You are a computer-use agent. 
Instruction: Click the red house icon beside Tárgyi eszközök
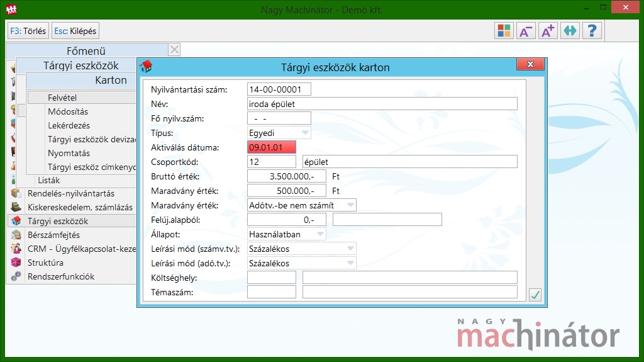(x=16, y=221)
